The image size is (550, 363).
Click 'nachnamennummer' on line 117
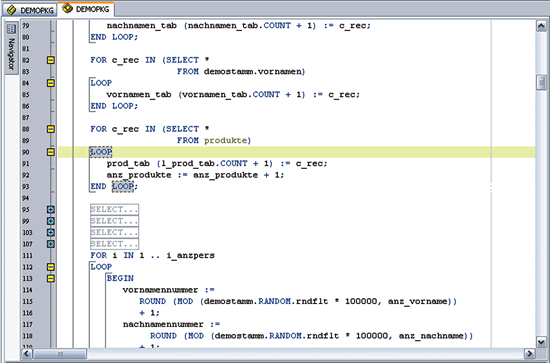click(163, 324)
